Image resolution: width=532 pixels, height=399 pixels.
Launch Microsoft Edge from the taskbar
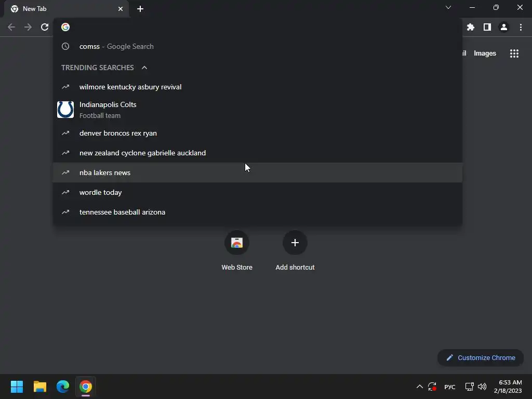tap(63, 387)
